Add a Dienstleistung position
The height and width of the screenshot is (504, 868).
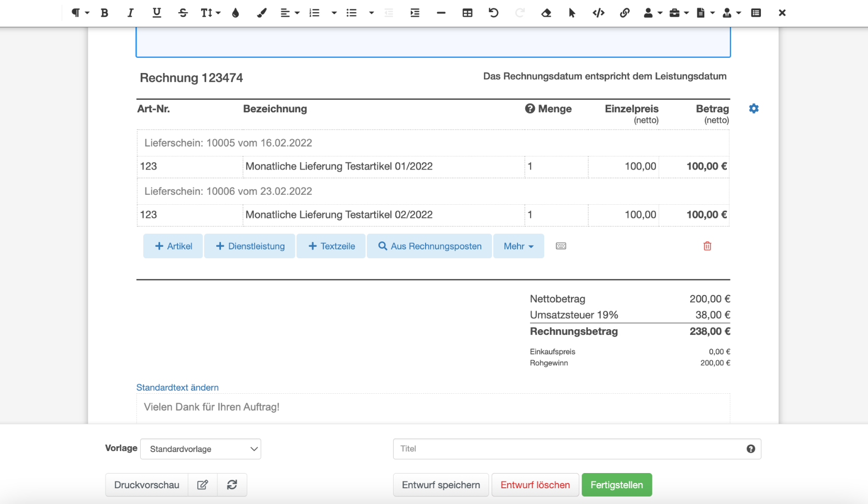[250, 246]
